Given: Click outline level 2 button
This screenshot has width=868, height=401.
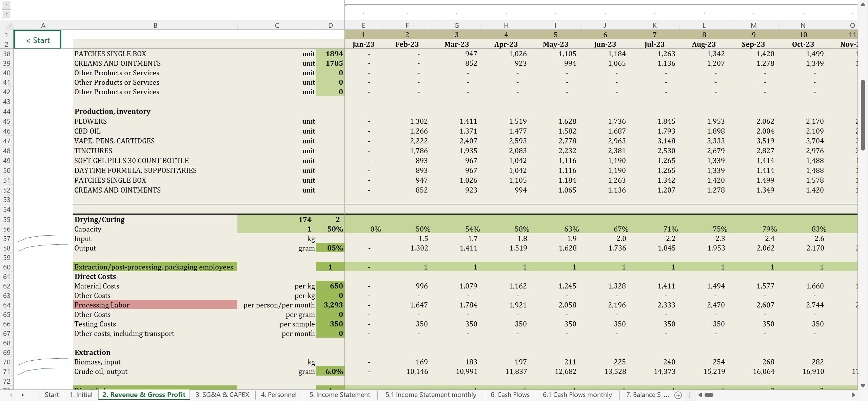Looking at the screenshot, I should pyautogui.click(x=6, y=14).
